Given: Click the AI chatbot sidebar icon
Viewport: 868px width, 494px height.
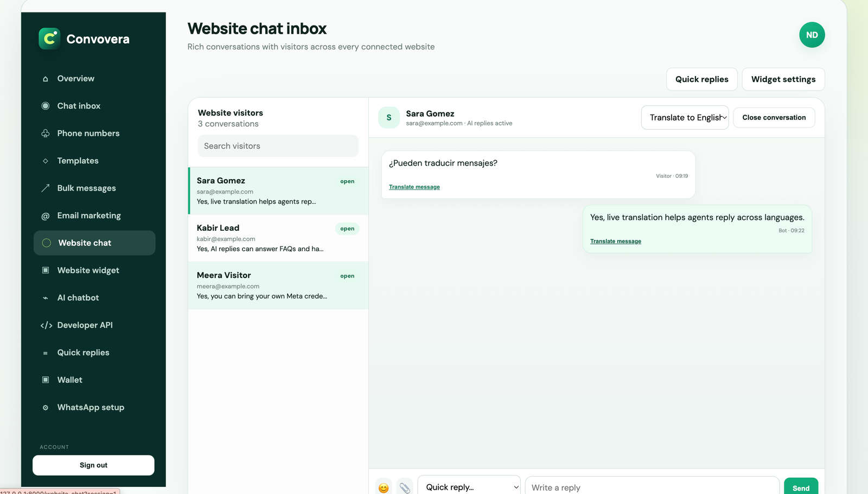Looking at the screenshot, I should (x=46, y=297).
